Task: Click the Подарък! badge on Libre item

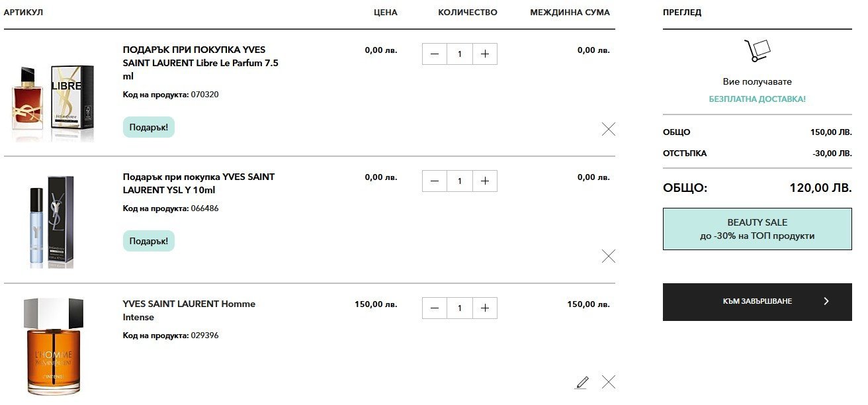Action: point(149,127)
